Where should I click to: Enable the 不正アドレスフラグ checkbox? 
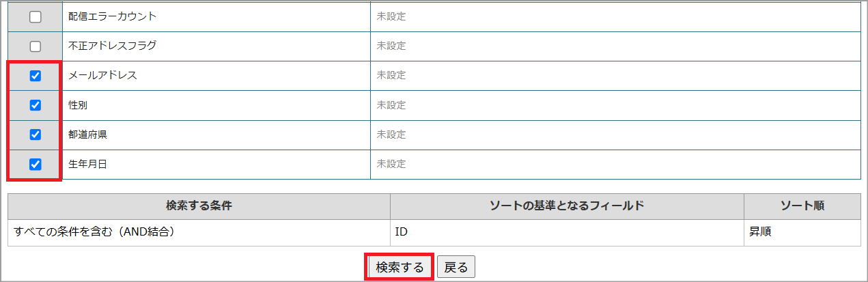36,46
